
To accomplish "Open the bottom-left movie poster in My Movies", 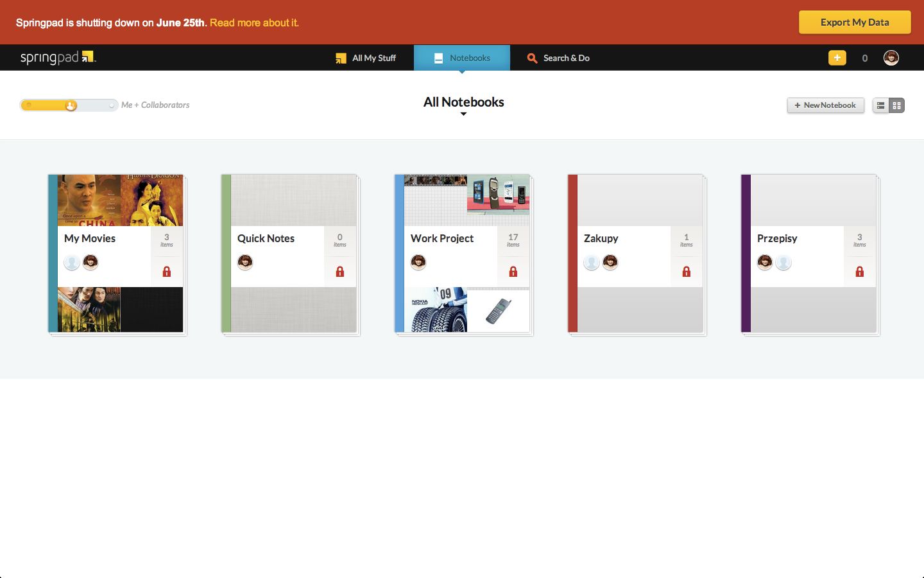I will (89, 310).
